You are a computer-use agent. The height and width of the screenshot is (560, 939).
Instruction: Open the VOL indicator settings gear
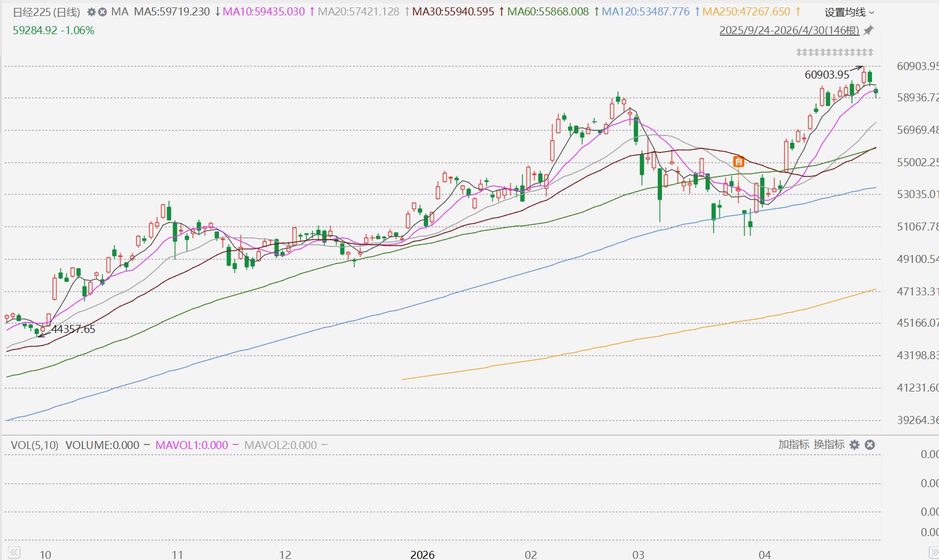point(854,445)
